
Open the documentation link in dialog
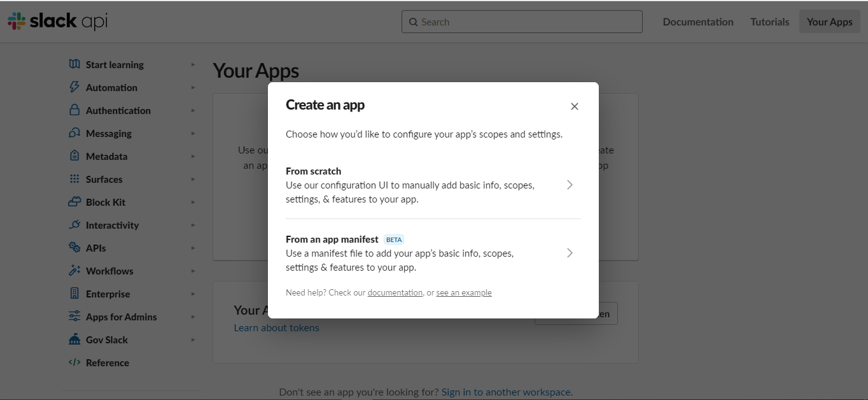tap(395, 292)
